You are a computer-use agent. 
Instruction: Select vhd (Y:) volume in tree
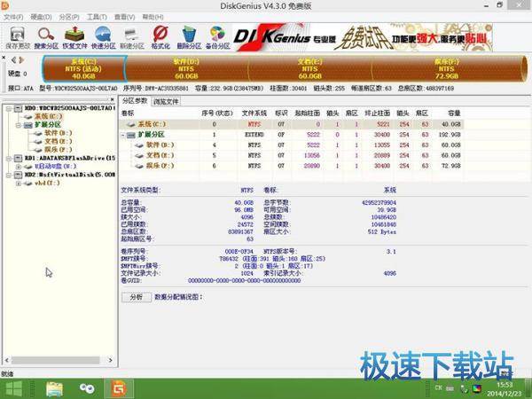pos(47,184)
